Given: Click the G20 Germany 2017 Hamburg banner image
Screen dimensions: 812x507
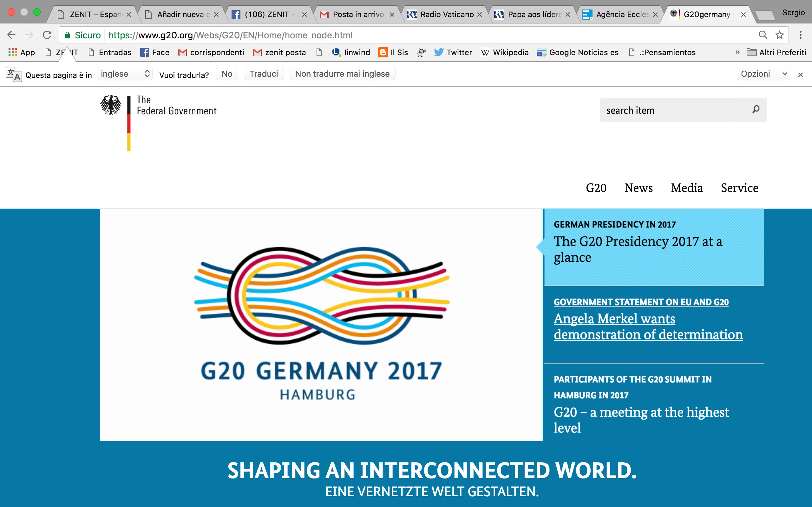Looking at the screenshot, I should coord(321,324).
